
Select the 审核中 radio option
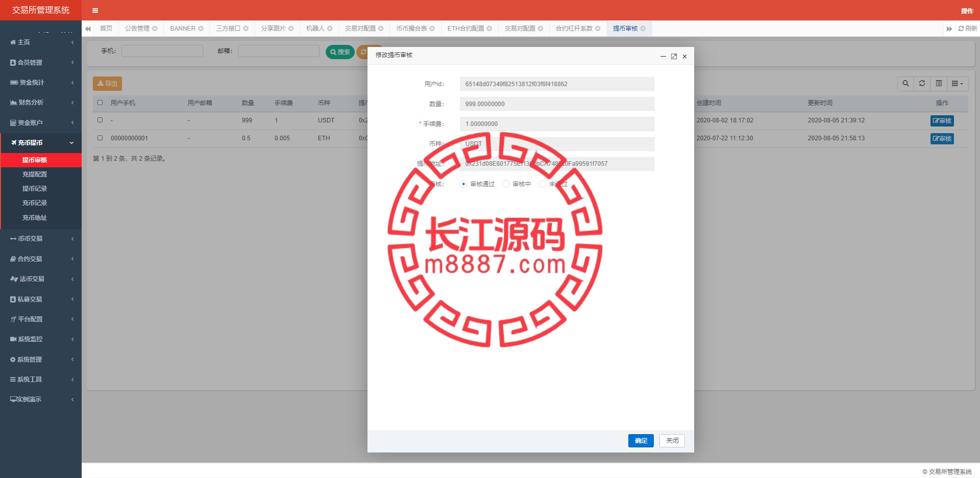point(506,184)
